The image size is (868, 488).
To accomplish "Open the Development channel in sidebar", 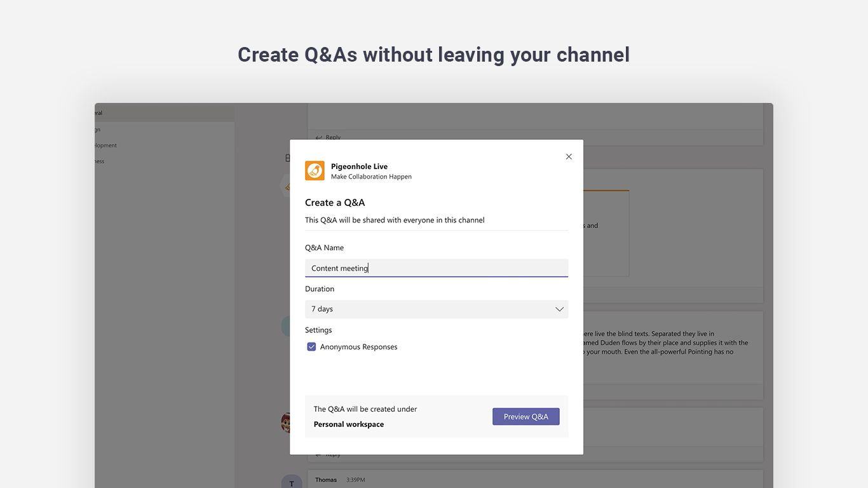I will point(105,146).
